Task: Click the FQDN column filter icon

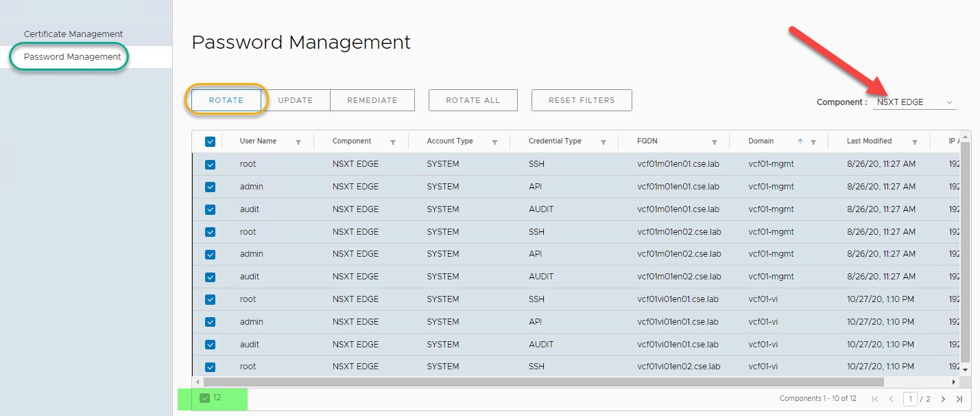Action: coord(714,142)
